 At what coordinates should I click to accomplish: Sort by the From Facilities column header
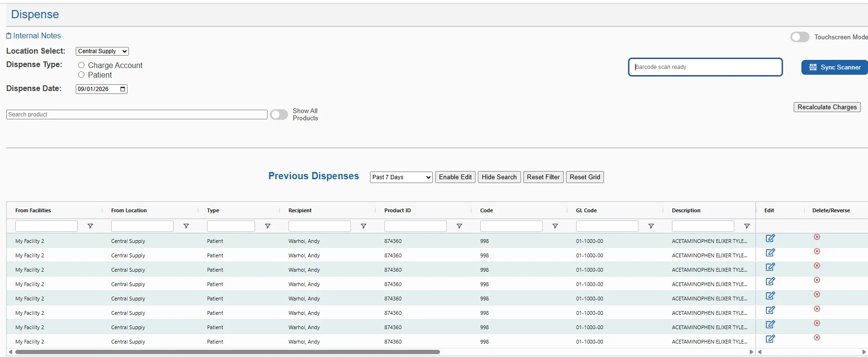click(x=33, y=210)
